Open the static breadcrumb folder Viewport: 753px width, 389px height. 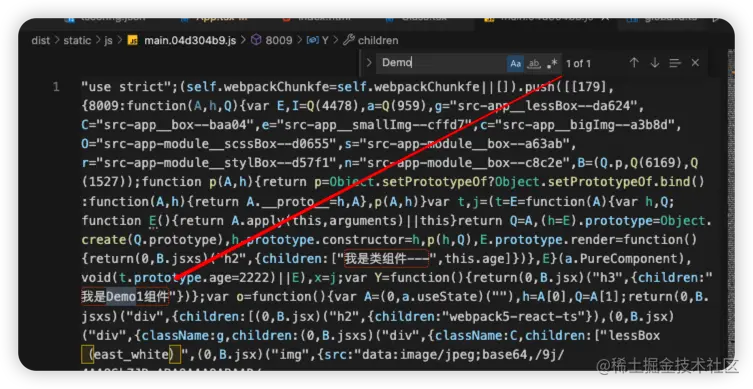pyautogui.click(x=77, y=40)
